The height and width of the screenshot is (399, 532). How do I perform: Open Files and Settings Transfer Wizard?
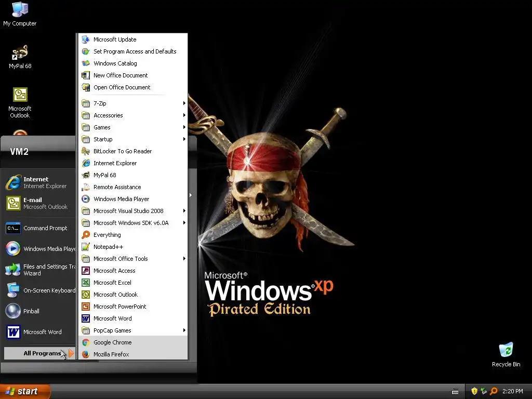pos(39,270)
